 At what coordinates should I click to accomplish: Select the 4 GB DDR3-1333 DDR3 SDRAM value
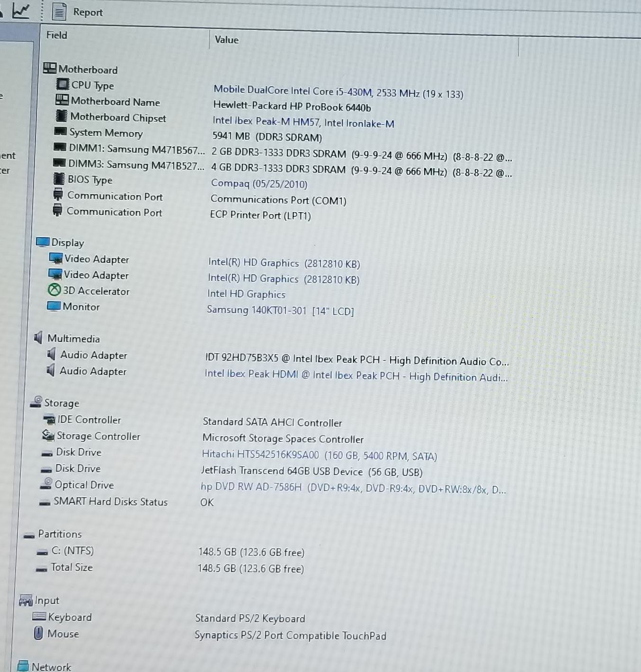point(361,170)
